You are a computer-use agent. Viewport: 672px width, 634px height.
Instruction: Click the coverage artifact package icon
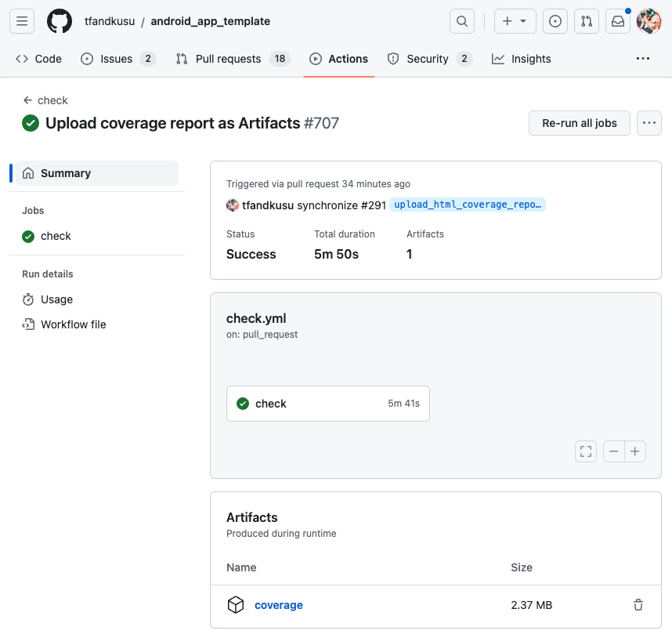pos(236,605)
